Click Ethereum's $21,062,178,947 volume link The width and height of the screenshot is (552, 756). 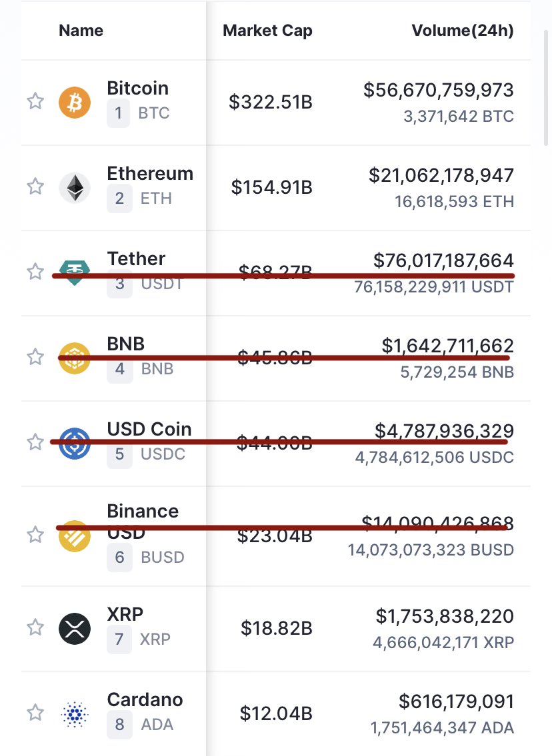(x=441, y=175)
